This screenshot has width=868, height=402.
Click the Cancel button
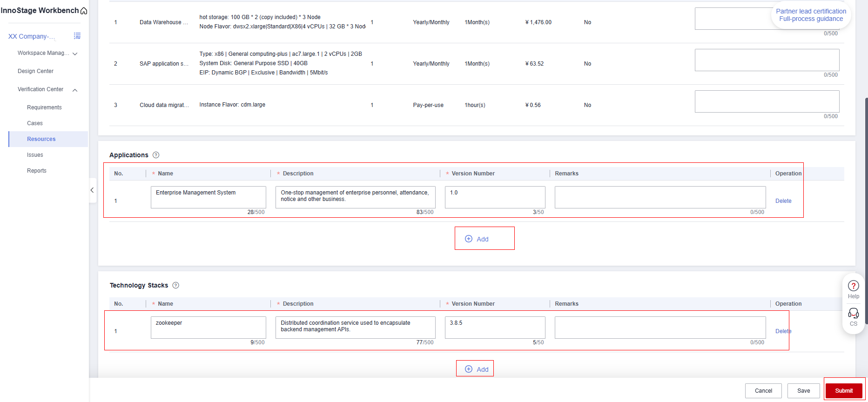point(763,391)
